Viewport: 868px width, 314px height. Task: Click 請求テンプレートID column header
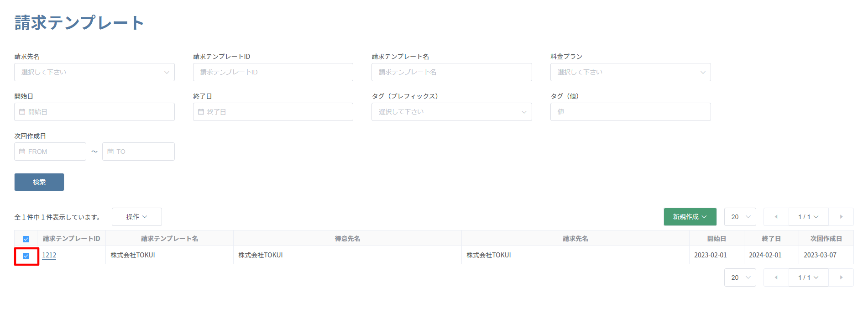pos(72,239)
